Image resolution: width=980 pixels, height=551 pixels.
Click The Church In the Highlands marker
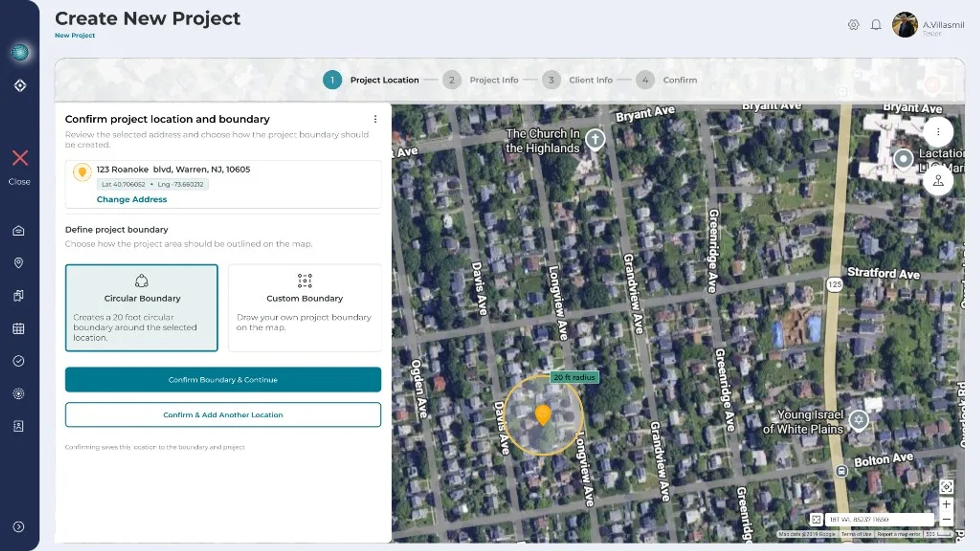pyautogui.click(x=595, y=140)
